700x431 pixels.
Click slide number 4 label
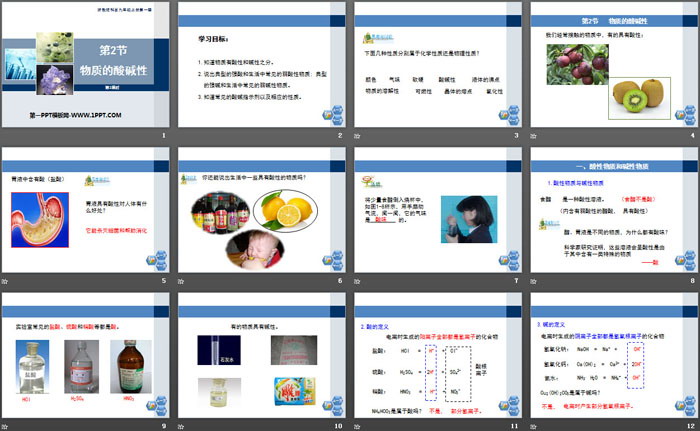pos(693,135)
